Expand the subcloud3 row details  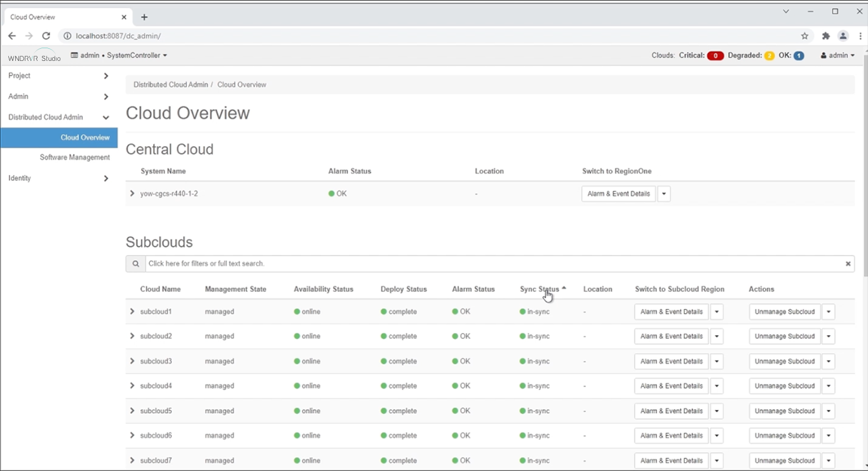click(132, 361)
